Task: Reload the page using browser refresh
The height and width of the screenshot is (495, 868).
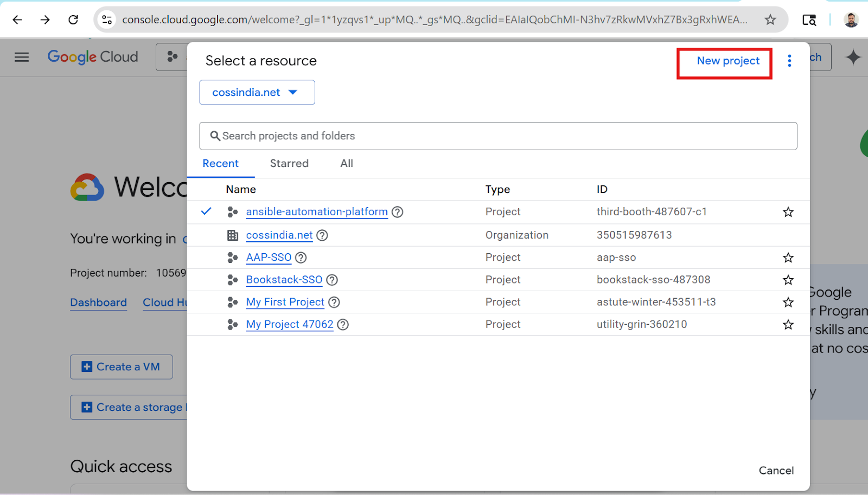Action: [x=73, y=20]
